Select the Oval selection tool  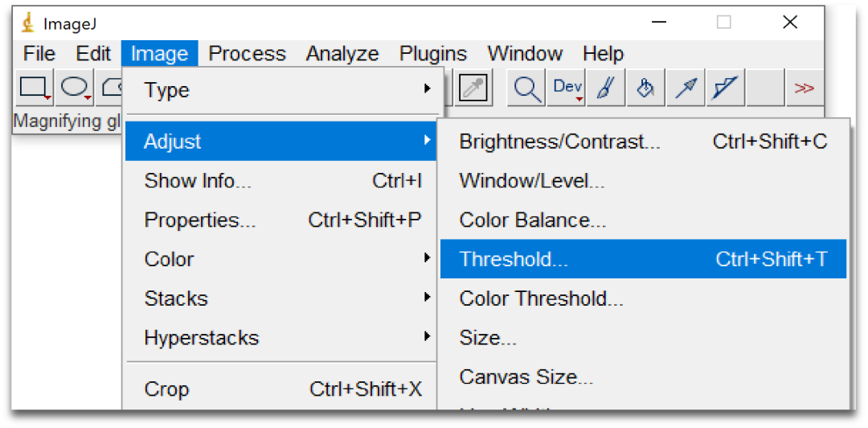(75, 88)
